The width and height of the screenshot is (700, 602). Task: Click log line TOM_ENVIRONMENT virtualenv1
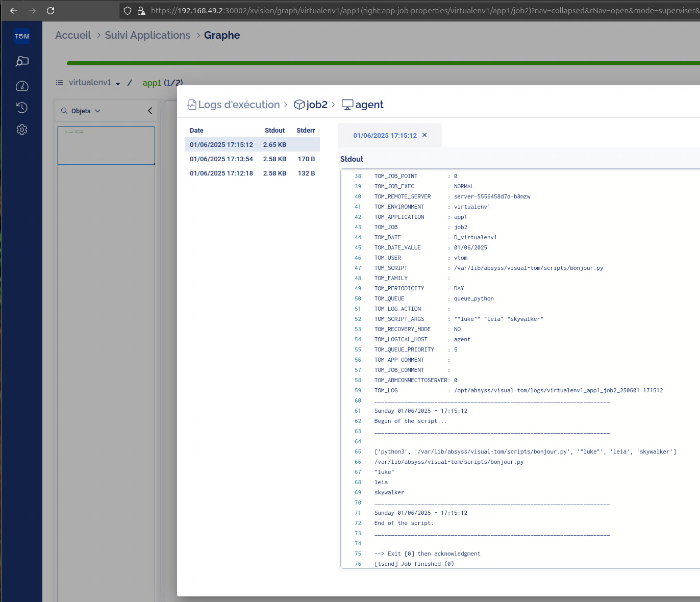(432, 207)
